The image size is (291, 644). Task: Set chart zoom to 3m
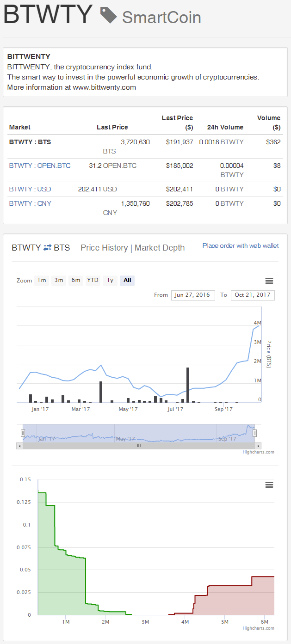pos(59,280)
